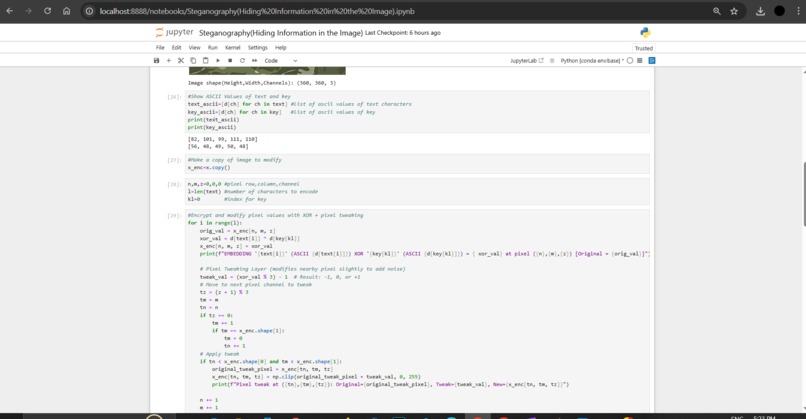Click the kernel status circle indicator
The height and width of the screenshot is (419, 806).
click(630, 61)
